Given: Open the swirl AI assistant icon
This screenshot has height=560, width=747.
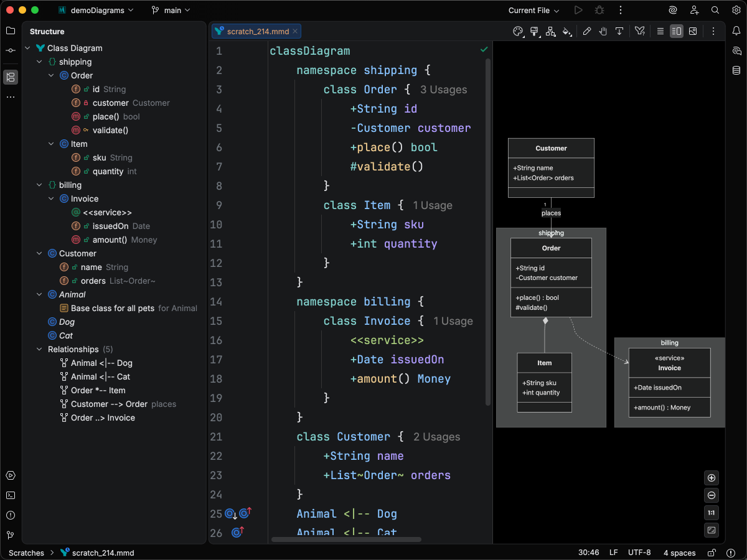Looking at the screenshot, I should point(673,10).
